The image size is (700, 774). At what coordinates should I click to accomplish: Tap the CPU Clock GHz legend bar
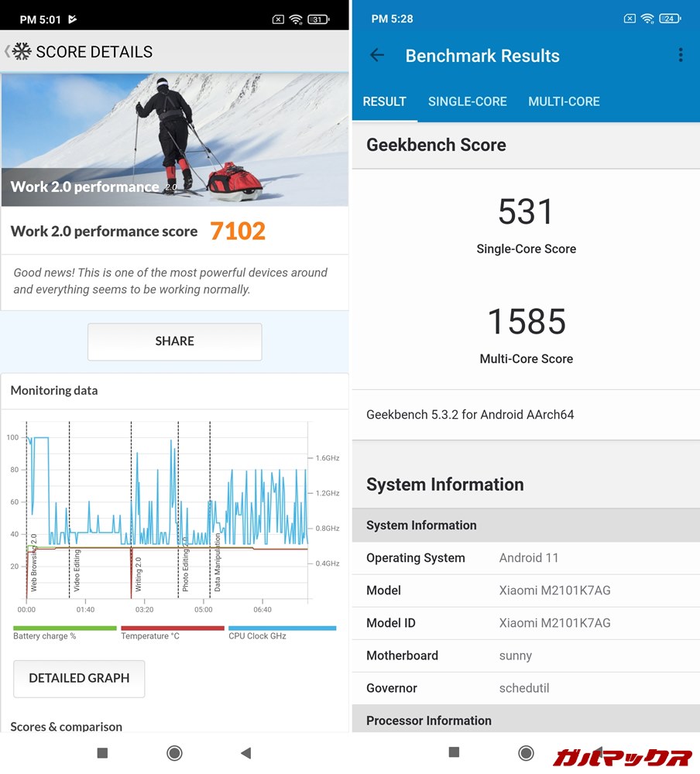(x=282, y=628)
